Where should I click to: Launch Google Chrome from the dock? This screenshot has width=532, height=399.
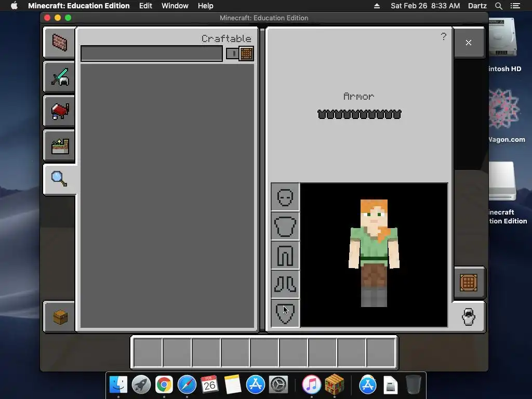click(164, 385)
